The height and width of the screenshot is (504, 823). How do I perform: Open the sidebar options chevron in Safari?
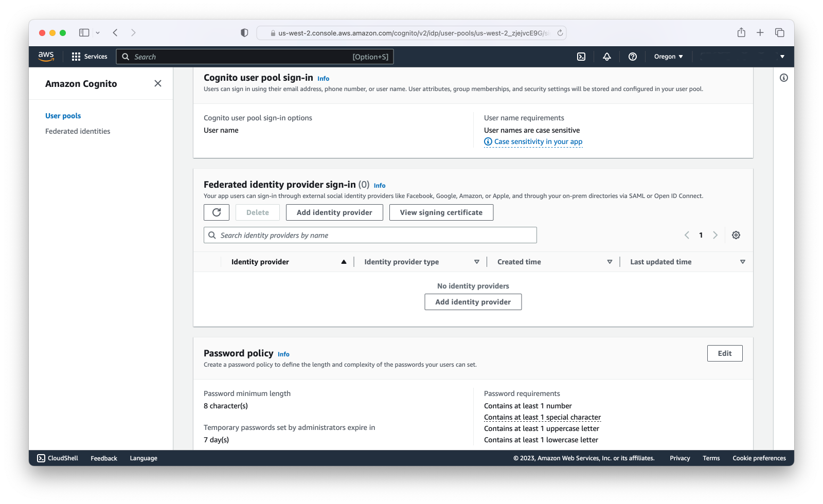pos(98,33)
